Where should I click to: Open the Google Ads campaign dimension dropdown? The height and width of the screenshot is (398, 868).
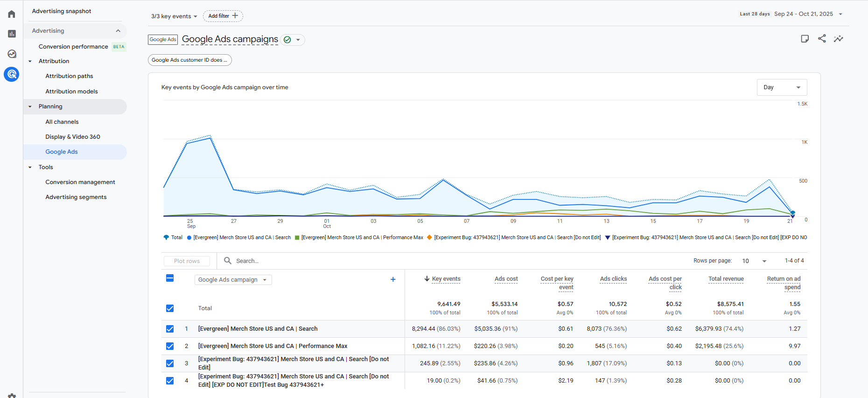point(233,280)
